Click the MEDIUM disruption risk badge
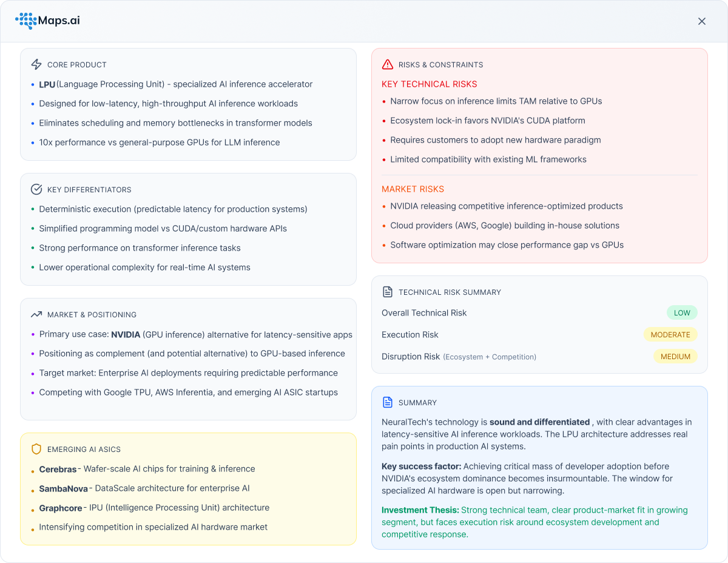728x563 pixels. [675, 357]
